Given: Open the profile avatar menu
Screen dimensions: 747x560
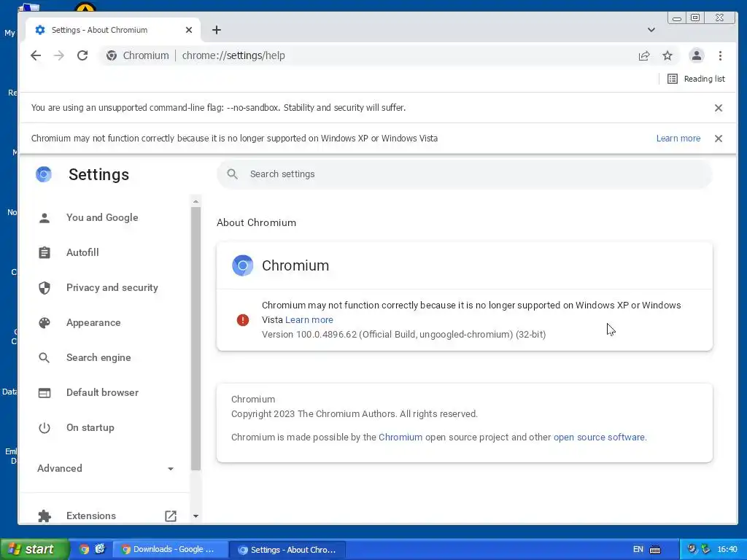Looking at the screenshot, I should pos(697,55).
